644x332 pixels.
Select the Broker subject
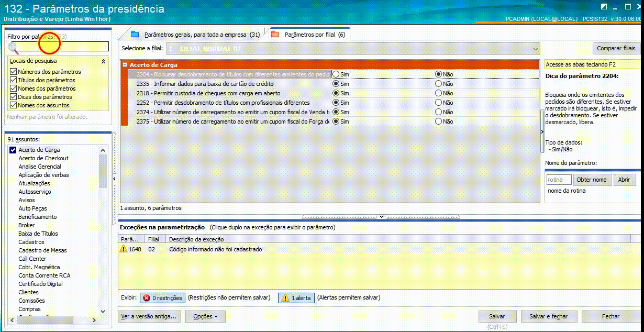[x=27, y=225]
